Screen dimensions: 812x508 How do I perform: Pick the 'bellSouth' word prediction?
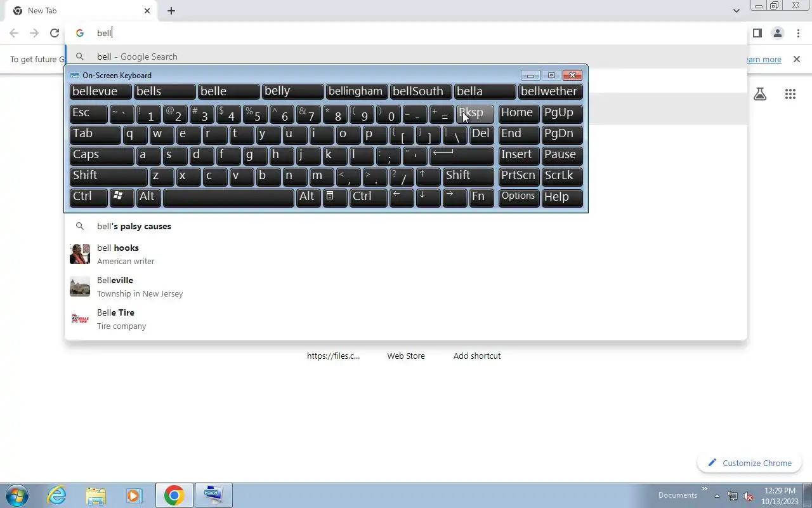tap(421, 91)
